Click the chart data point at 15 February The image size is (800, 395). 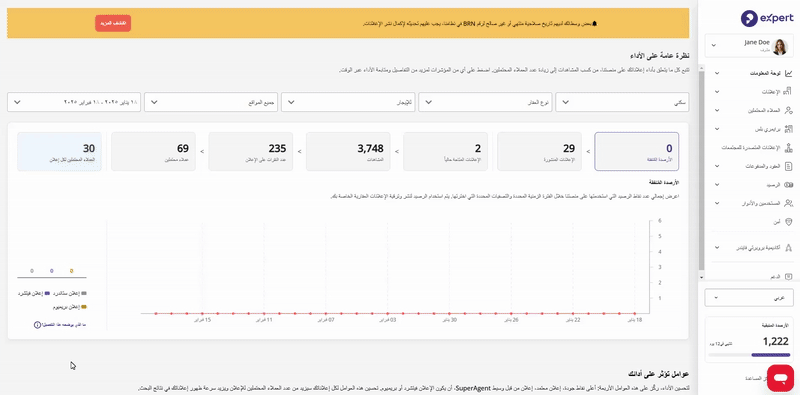(203, 313)
